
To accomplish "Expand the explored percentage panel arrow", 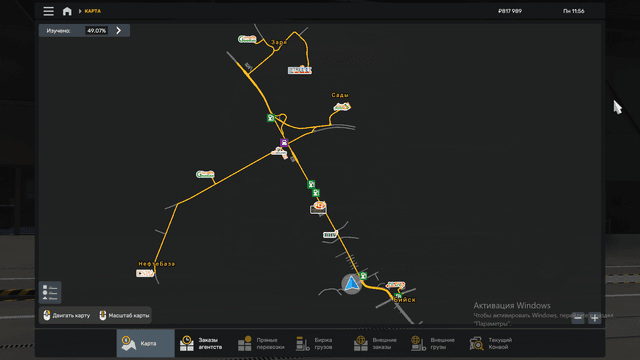I will click(x=119, y=31).
